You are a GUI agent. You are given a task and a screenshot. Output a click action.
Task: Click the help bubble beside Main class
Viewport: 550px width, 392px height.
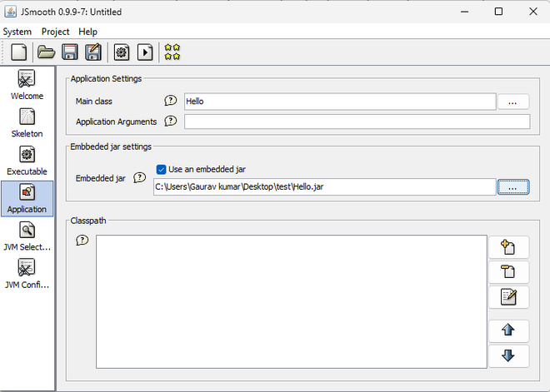(171, 101)
